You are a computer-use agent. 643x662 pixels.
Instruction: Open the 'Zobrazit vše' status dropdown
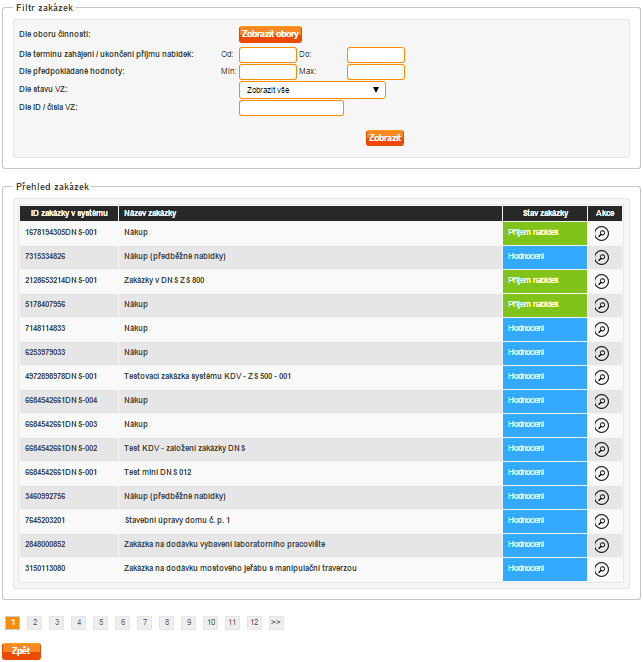pyautogui.click(x=312, y=90)
